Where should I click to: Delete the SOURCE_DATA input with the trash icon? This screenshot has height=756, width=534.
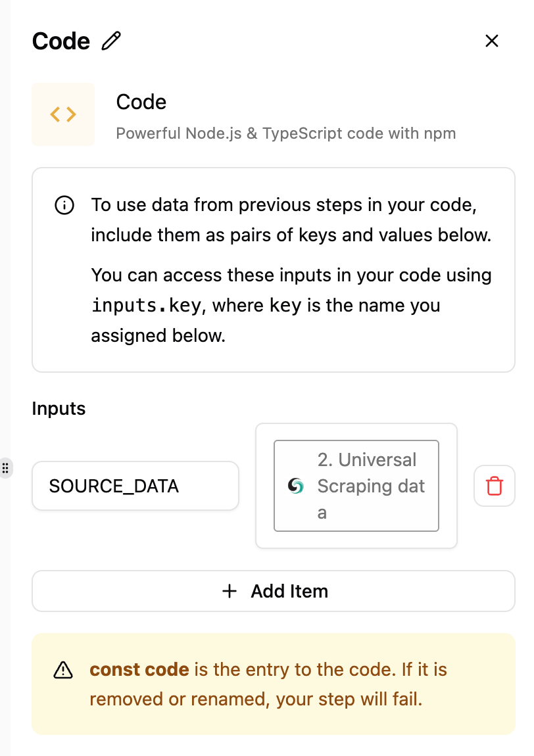pyautogui.click(x=494, y=486)
